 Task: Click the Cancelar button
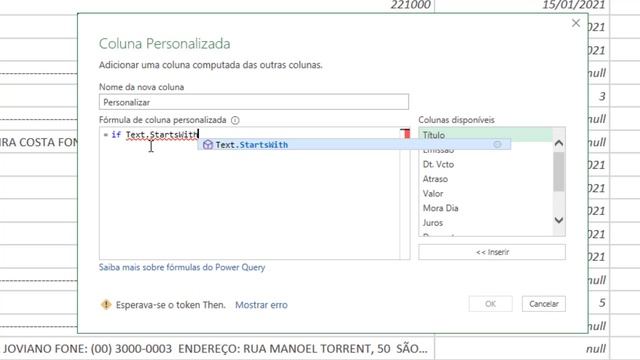pos(544,304)
